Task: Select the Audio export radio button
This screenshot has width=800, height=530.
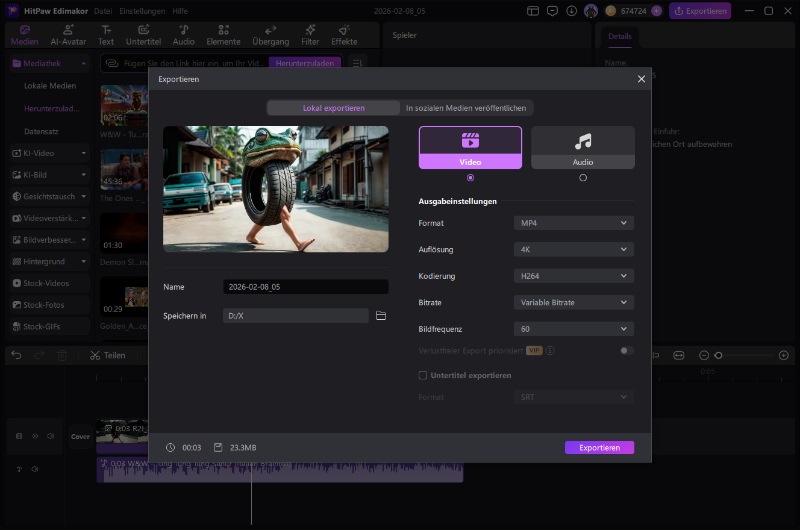Action: click(583, 178)
